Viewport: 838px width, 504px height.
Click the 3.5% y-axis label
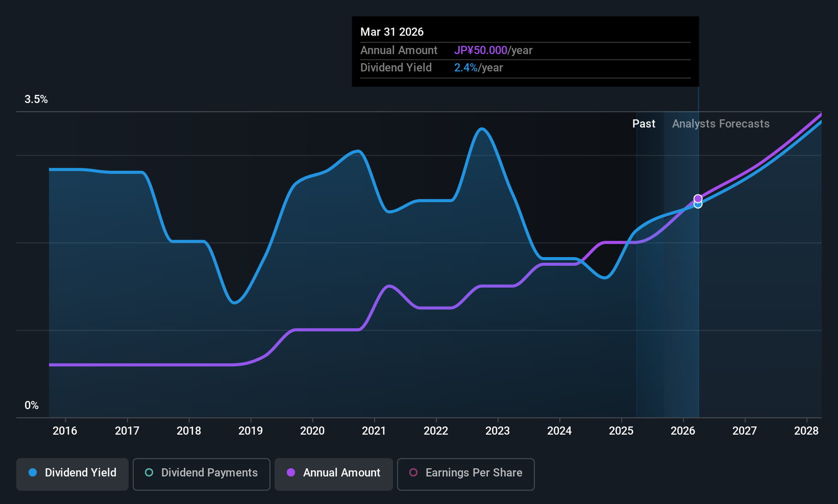(36, 99)
